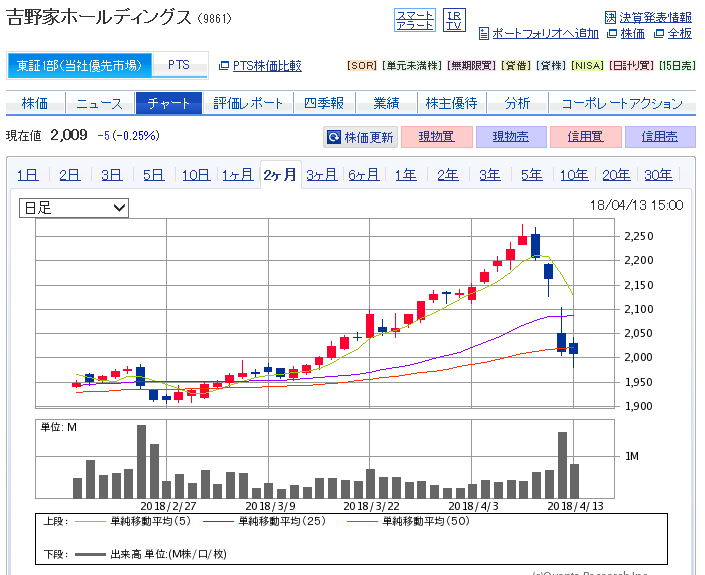Click the [SOR] label
The image size is (705, 575).
tap(362, 66)
